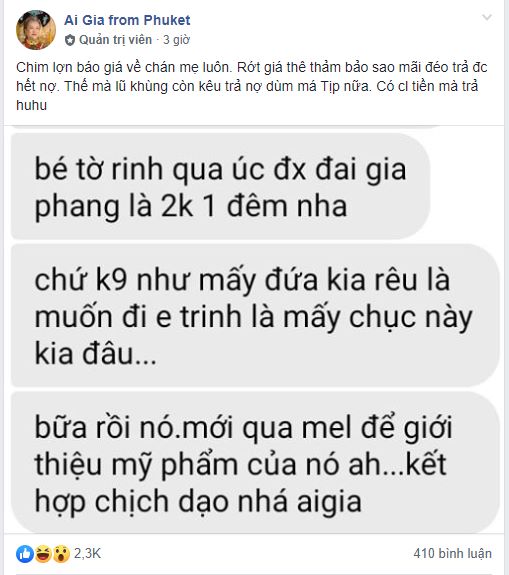509x575 pixels.
Task: Click the Wow surprised reaction icon
Action: click(61, 554)
